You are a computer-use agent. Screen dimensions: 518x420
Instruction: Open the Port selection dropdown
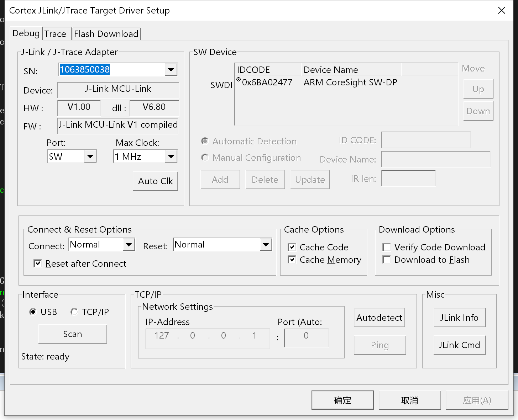(x=90, y=156)
